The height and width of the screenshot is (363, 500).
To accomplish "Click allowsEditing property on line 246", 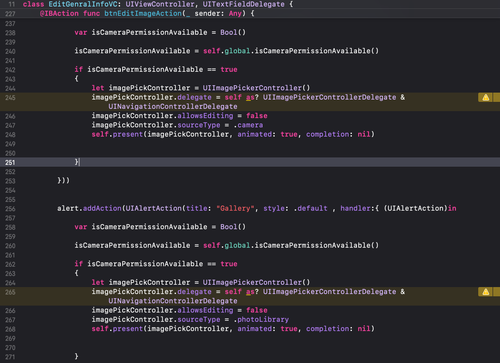I will click(x=205, y=116).
